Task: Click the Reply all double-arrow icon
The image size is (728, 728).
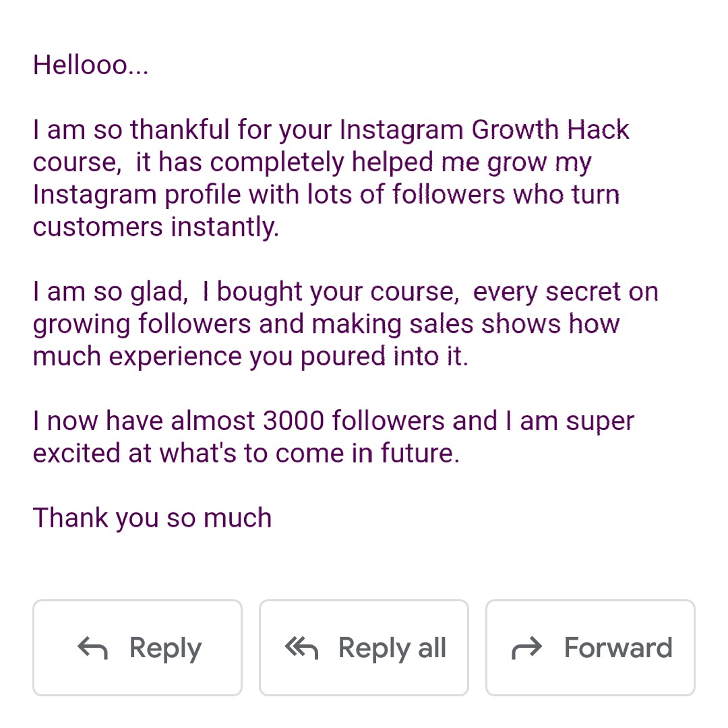Action: pyautogui.click(x=301, y=648)
